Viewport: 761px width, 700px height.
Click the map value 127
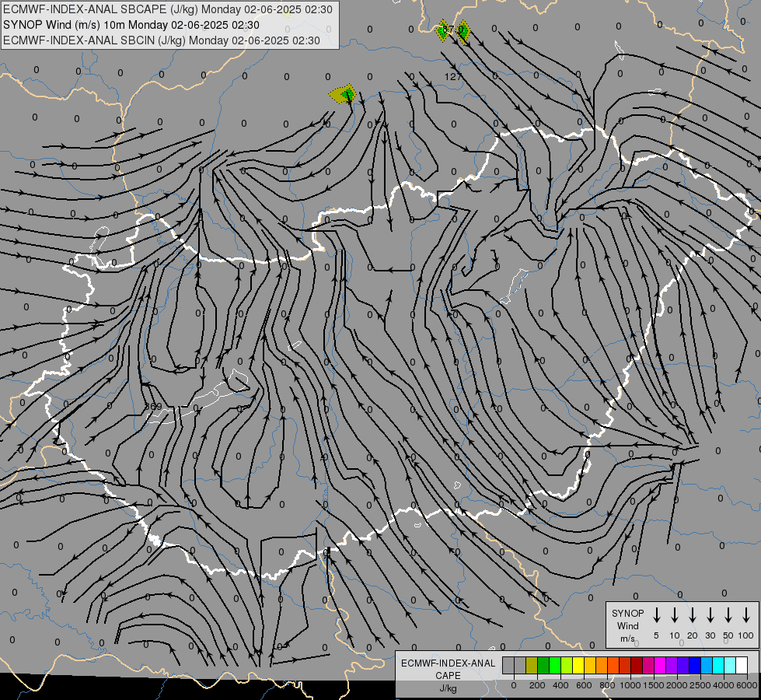(453, 77)
